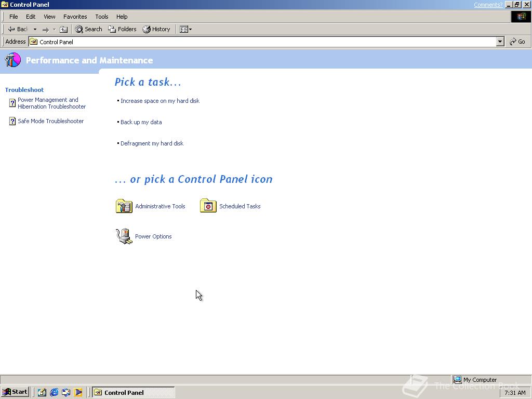The height and width of the screenshot is (399, 532).
Task: Expand the Forward button history dropdown arrow
Action: pos(54,30)
